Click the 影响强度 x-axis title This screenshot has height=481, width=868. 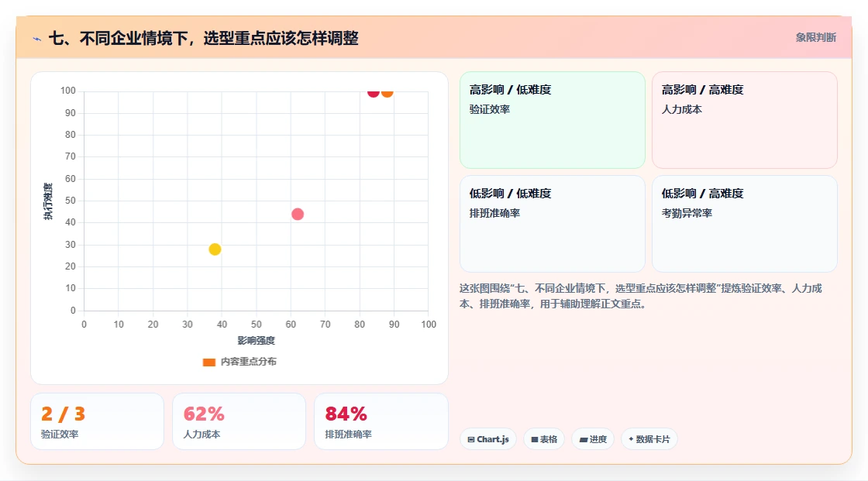[257, 340]
